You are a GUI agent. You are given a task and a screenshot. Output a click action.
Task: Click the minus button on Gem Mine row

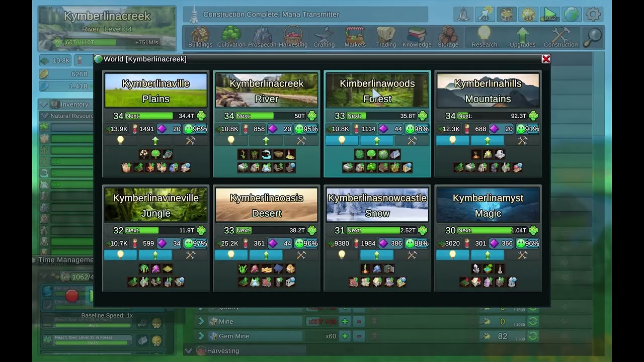click(x=359, y=336)
